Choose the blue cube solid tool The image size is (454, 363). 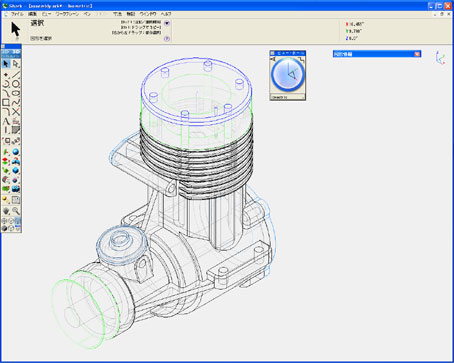[x=16, y=170]
